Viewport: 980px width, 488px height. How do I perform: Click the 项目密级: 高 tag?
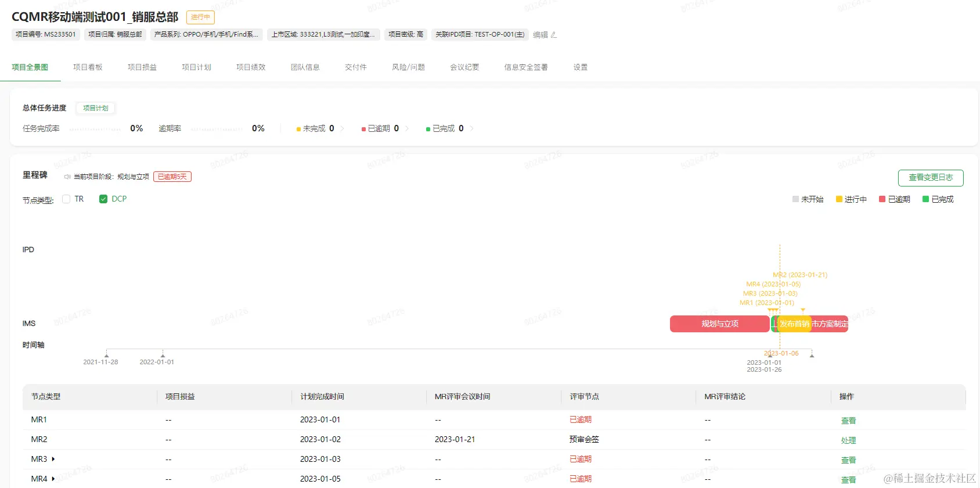[x=406, y=35]
